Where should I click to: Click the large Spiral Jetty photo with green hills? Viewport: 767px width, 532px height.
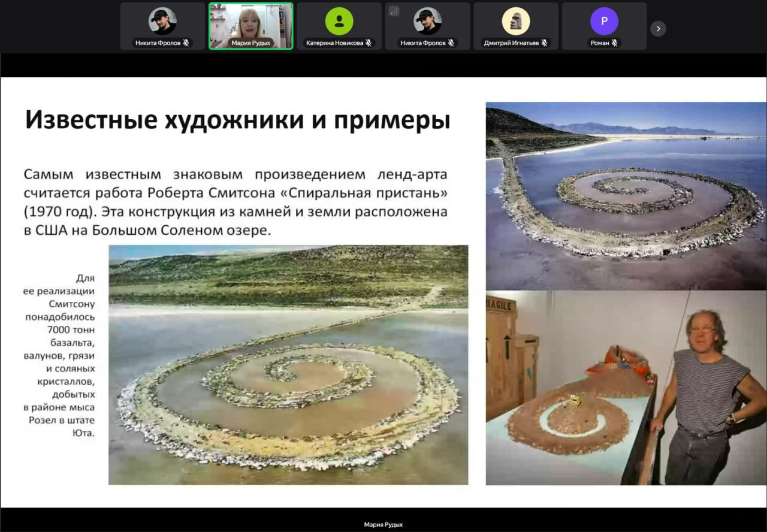point(288,365)
